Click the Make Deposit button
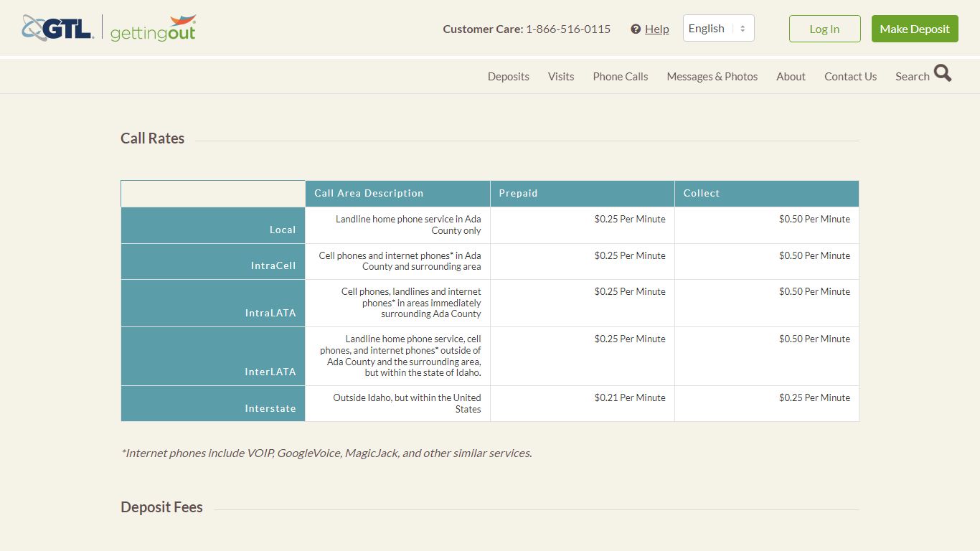 coord(915,29)
